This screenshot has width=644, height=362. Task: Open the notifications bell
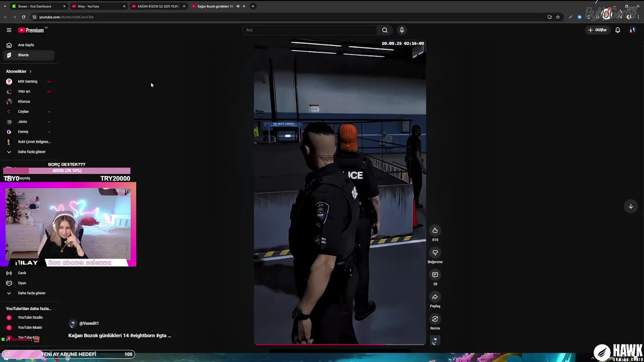[618, 30]
